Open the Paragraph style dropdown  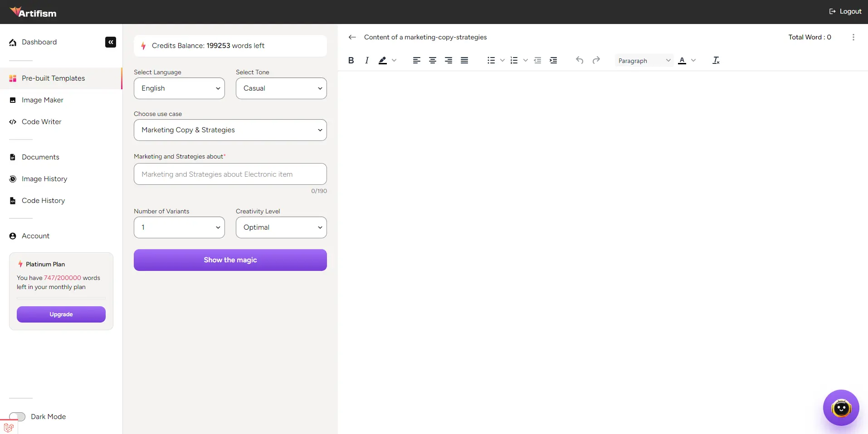tap(644, 61)
